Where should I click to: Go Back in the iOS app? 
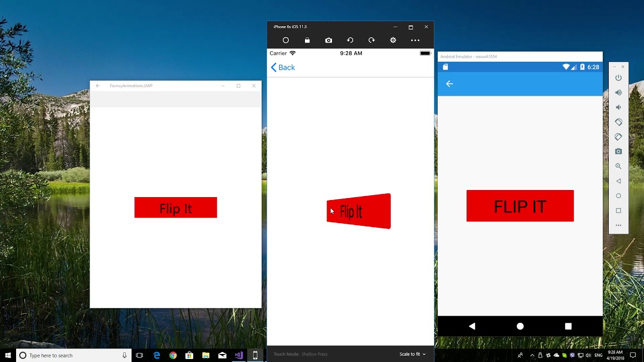pyautogui.click(x=283, y=67)
